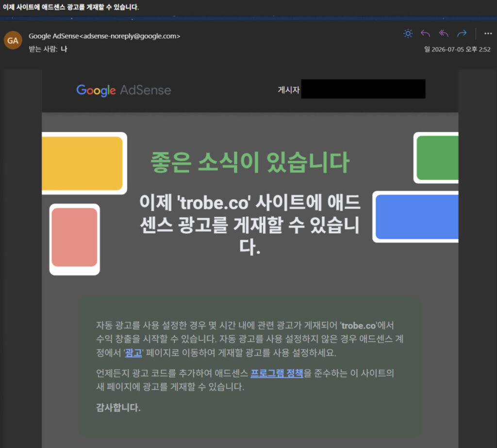The width and height of the screenshot is (497, 448).
Task: Open the '프로그램 정책' link
Action: pyautogui.click(x=277, y=373)
